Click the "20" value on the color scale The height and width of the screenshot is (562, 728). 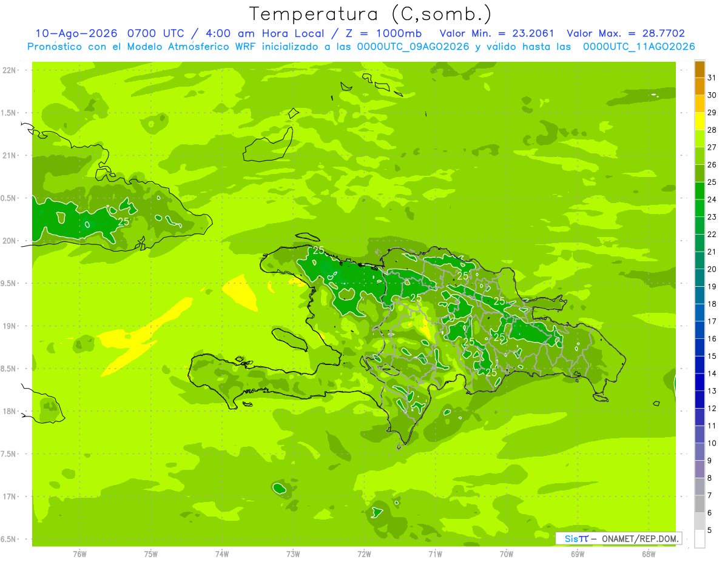(x=712, y=269)
